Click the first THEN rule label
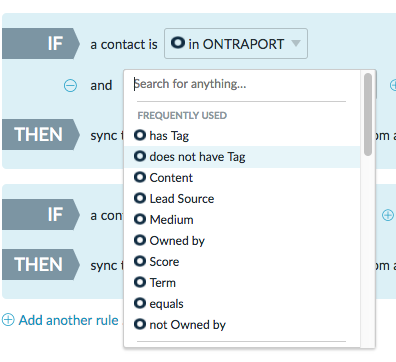This screenshot has height=362, width=396. coord(39,134)
